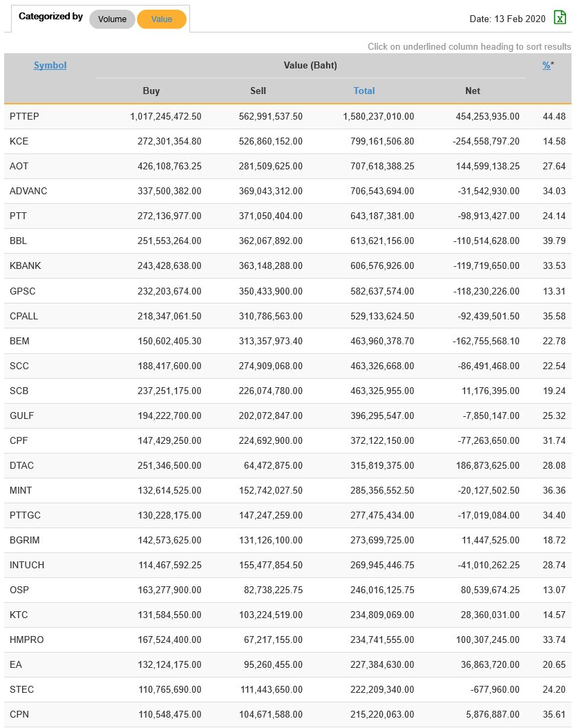Click the Net column header
This screenshot has height=728, width=575.
coord(473,91)
